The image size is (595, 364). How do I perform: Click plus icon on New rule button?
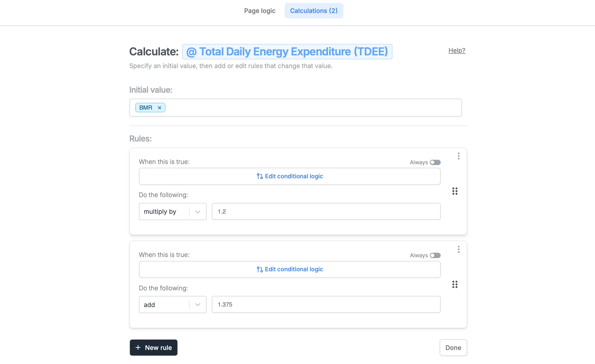click(138, 348)
